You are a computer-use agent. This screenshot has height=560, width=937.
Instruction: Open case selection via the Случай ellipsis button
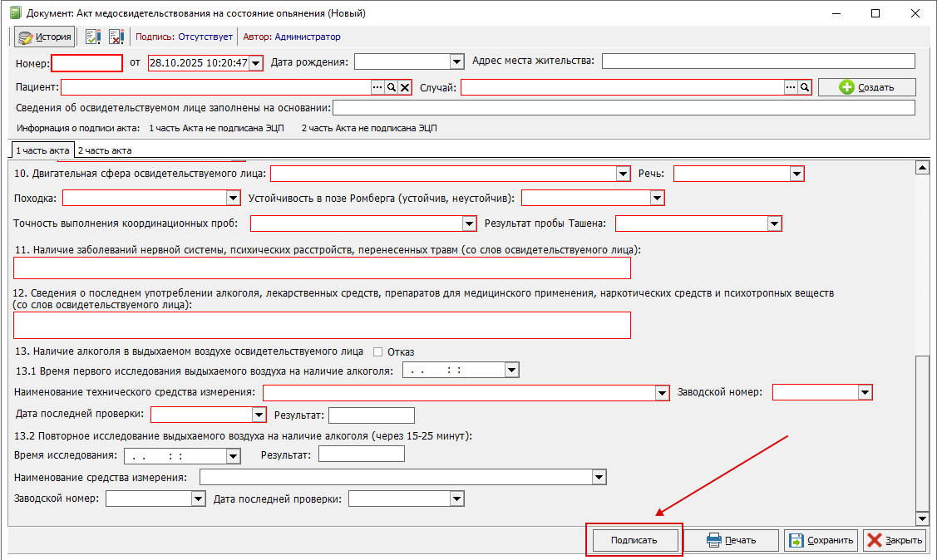[790, 87]
